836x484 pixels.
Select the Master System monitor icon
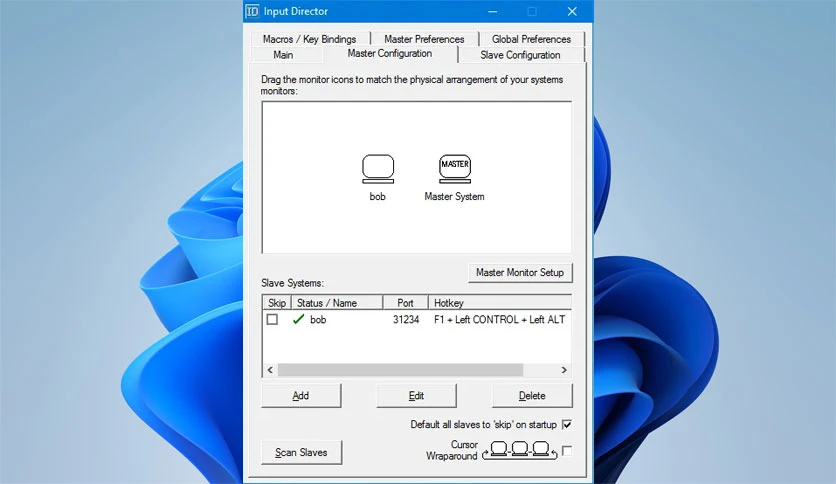pos(455,169)
